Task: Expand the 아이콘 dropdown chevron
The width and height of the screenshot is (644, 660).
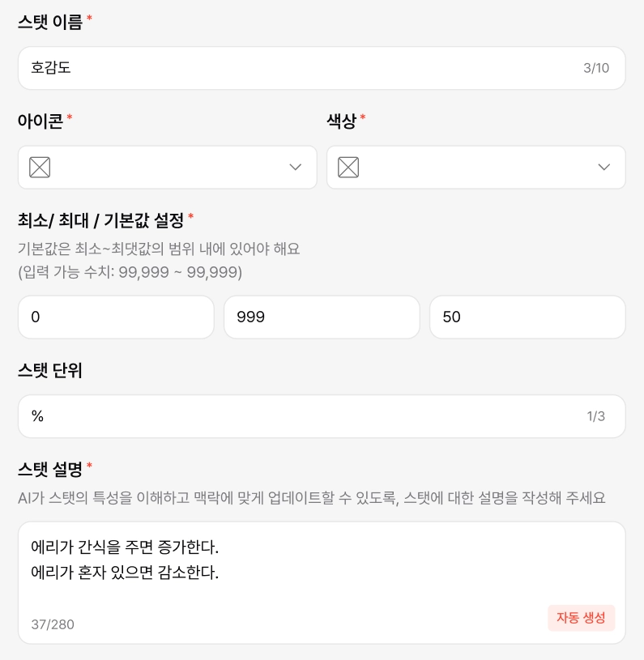Action: coord(296,168)
